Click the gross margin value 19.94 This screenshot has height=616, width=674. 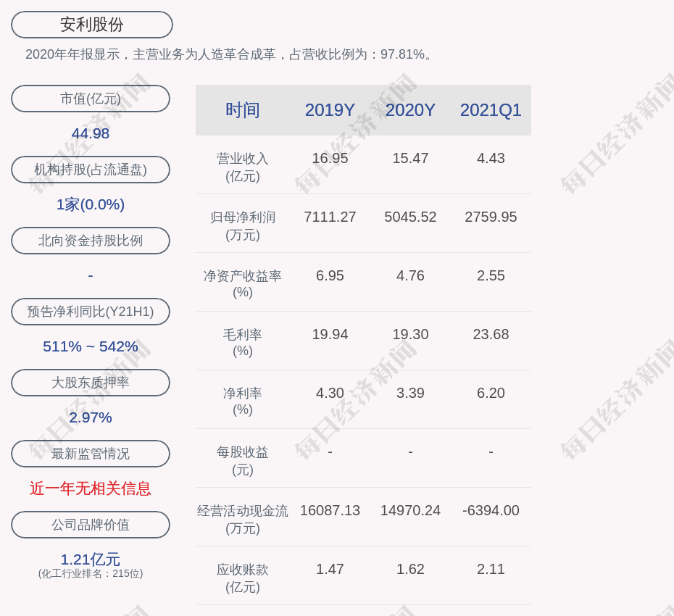click(x=330, y=334)
